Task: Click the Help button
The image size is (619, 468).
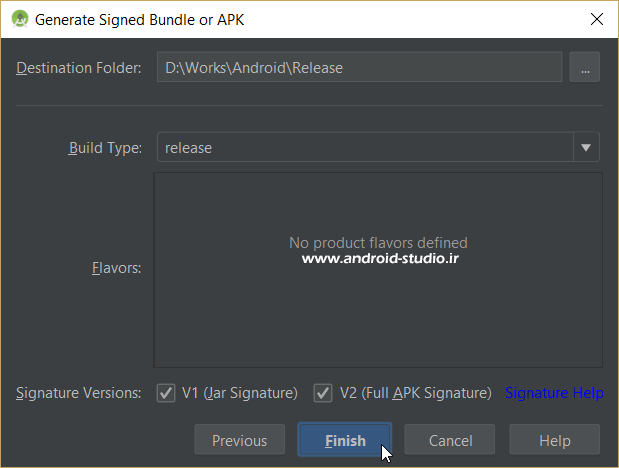Action: (x=554, y=441)
